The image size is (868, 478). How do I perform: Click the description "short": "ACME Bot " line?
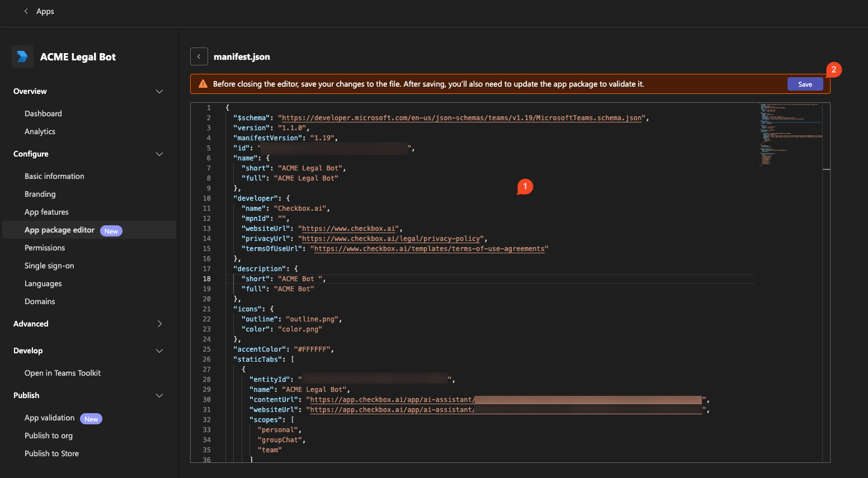[x=283, y=279]
